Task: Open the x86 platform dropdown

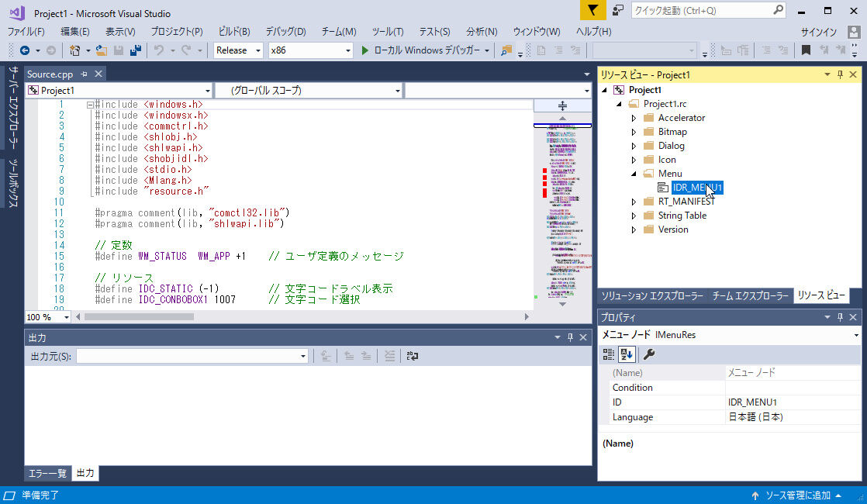Action: pos(310,50)
